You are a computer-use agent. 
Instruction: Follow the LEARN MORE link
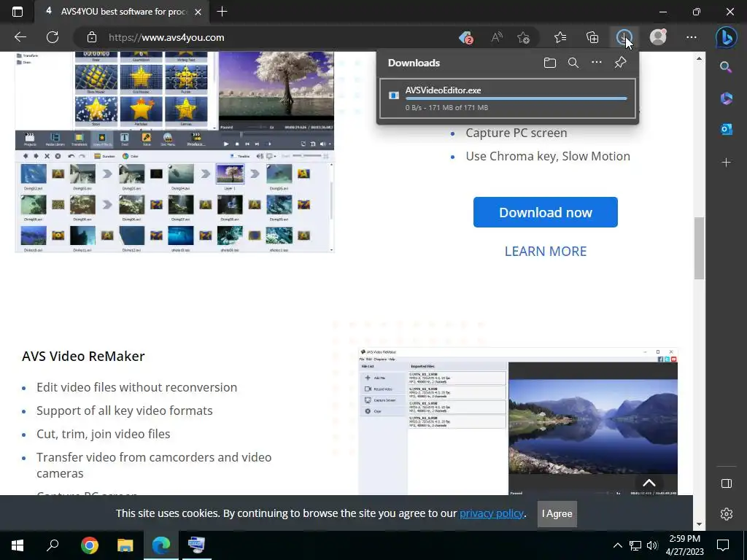pos(546,251)
